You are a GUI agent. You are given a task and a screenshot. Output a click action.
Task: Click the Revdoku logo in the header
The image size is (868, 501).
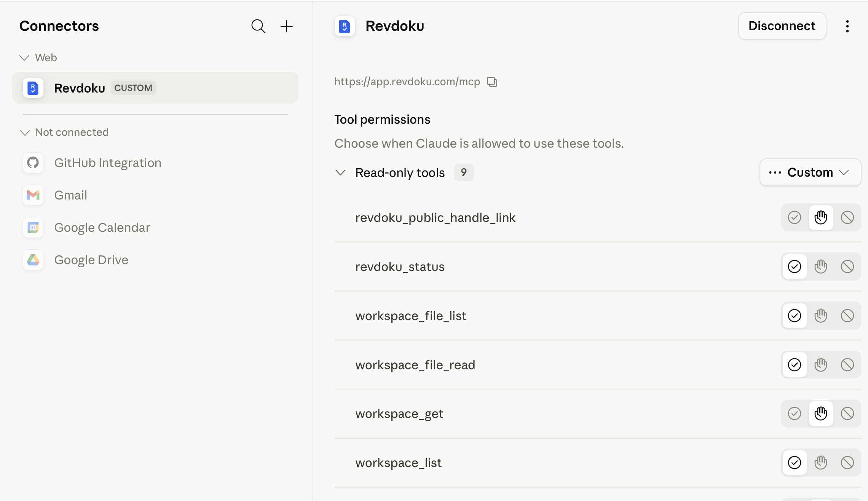click(345, 26)
